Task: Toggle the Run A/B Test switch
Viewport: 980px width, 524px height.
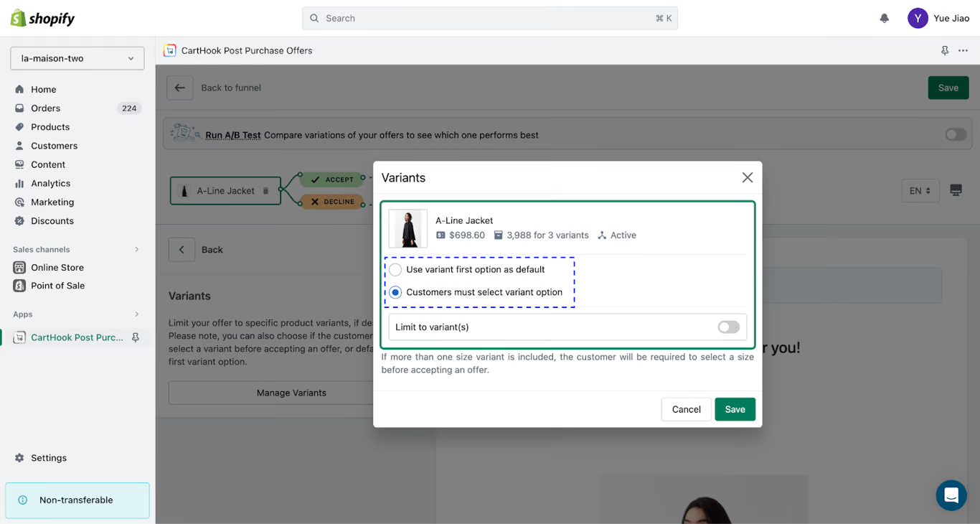Action: pos(956,134)
